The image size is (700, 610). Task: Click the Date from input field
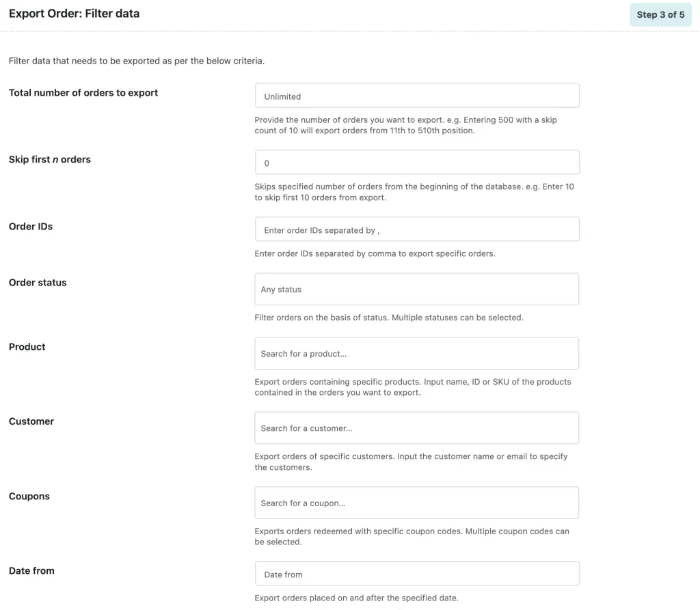(x=417, y=574)
